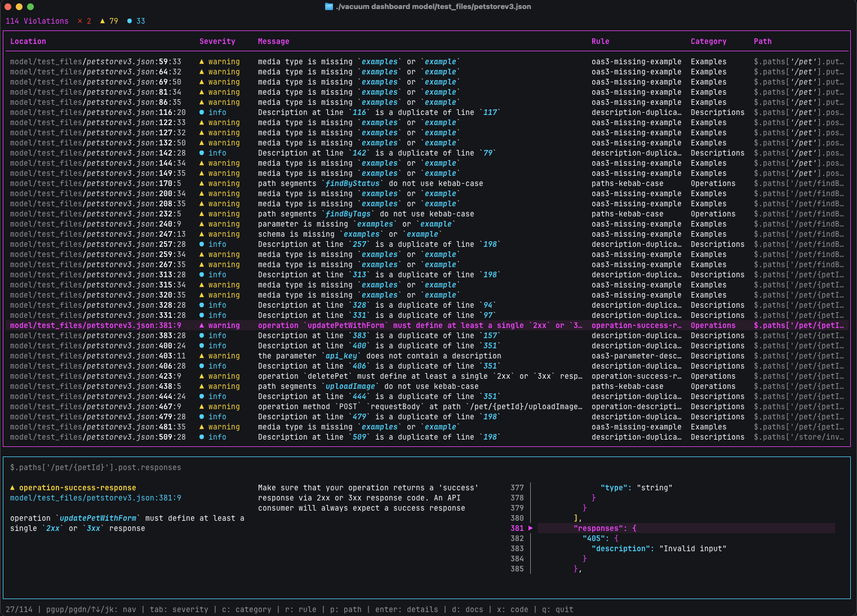
Task: Click the warning triangle beside operation-success-response in details
Action: point(13,488)
